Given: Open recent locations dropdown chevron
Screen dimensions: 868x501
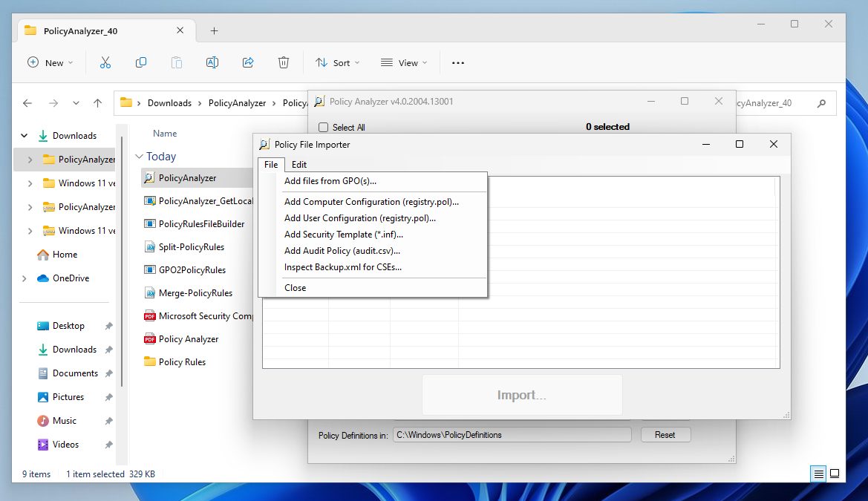Looking at the screenshot, I should coord(76,103).
